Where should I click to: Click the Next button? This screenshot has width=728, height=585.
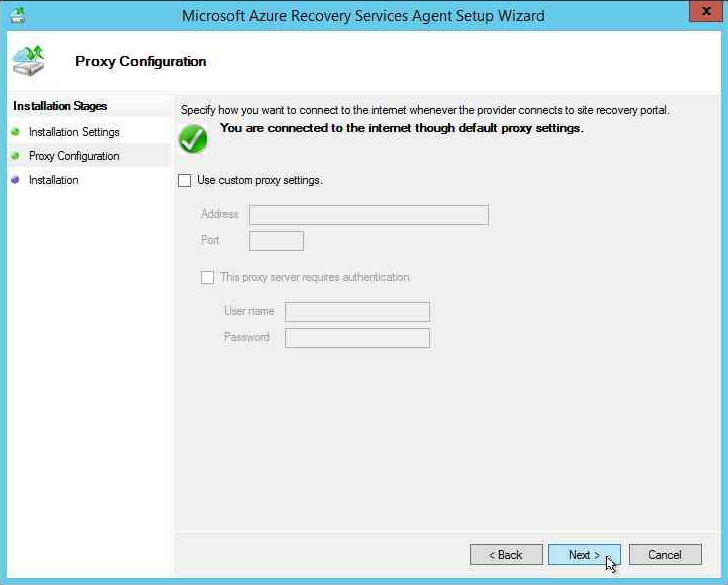pos(584,554)
